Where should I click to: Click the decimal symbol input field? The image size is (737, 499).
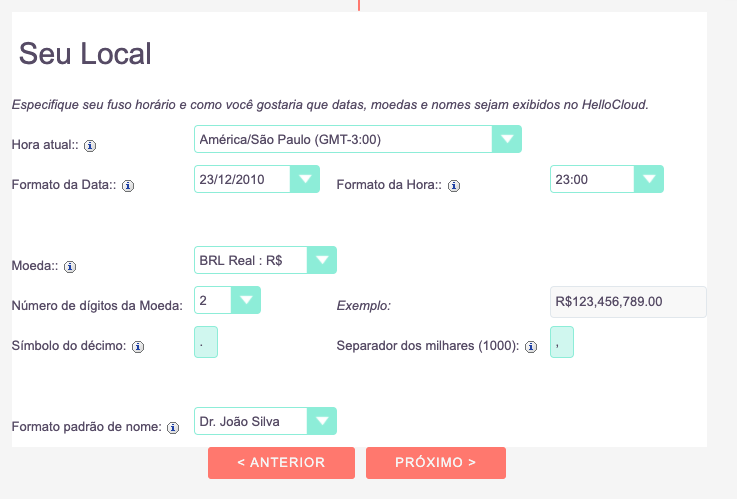click(x=206, y=342)
